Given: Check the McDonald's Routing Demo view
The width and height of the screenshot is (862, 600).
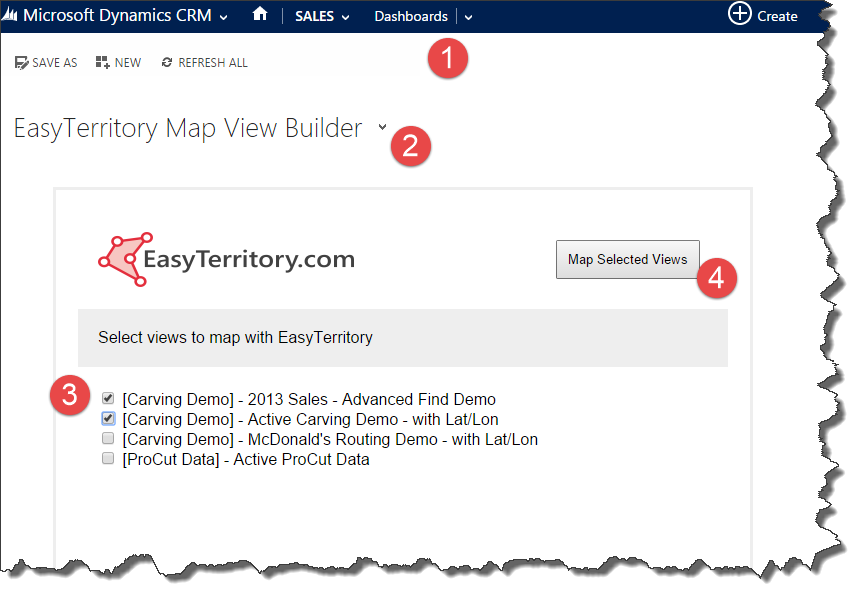Looking at the screenshot, I should [x=108, y=438].
